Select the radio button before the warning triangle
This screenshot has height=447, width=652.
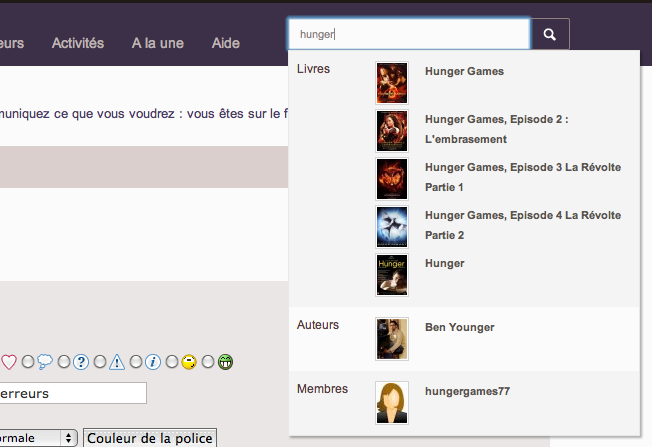tap(100, 362)
